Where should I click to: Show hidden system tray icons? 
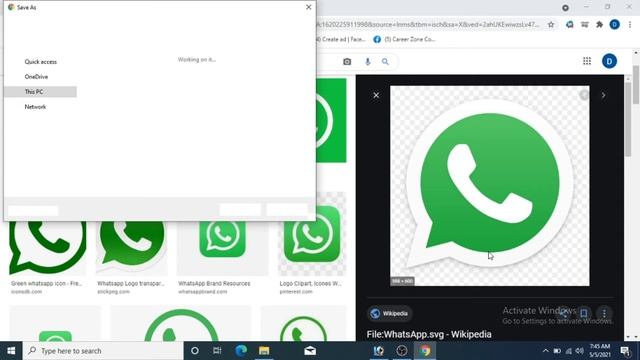tap(545, 351)
